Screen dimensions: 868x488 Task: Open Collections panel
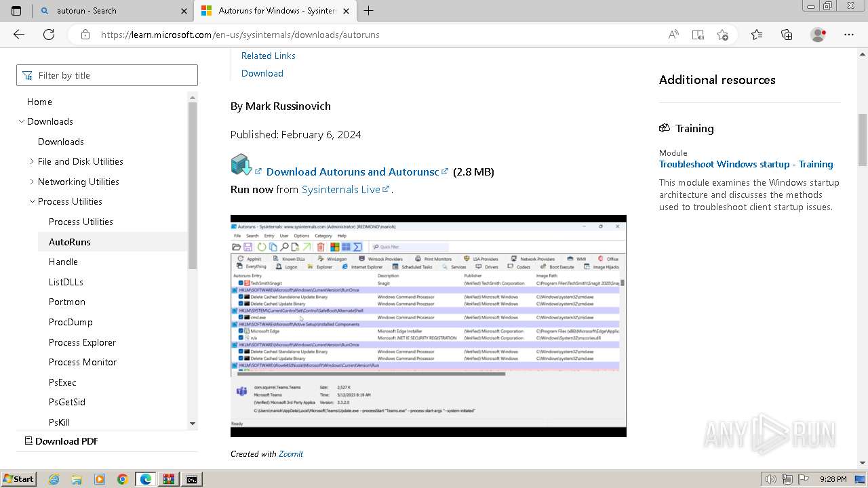click(x=787, y=35)
